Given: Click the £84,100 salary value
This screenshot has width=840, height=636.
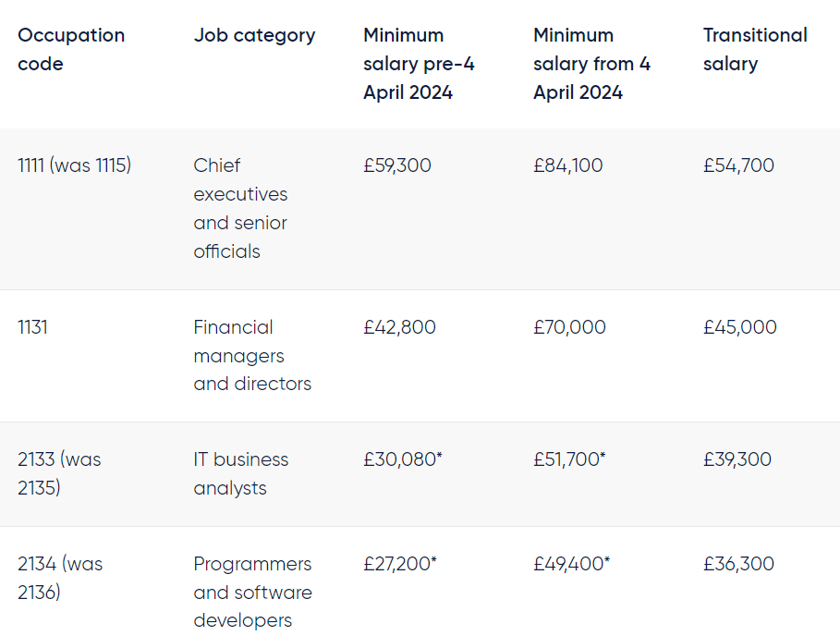Looking at the screenshot, I should (568, 165).
